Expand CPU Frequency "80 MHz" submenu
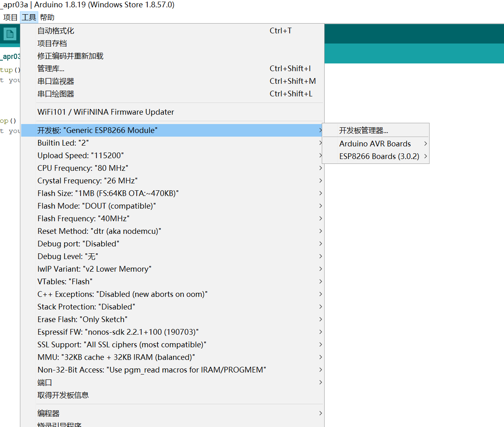504x427 pixels. (x=172, y=168)
